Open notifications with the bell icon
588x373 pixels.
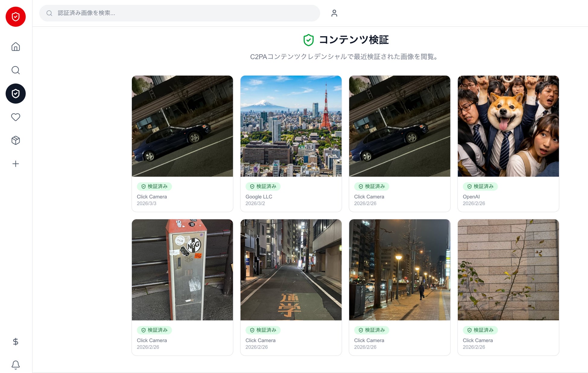click(16, 365)
